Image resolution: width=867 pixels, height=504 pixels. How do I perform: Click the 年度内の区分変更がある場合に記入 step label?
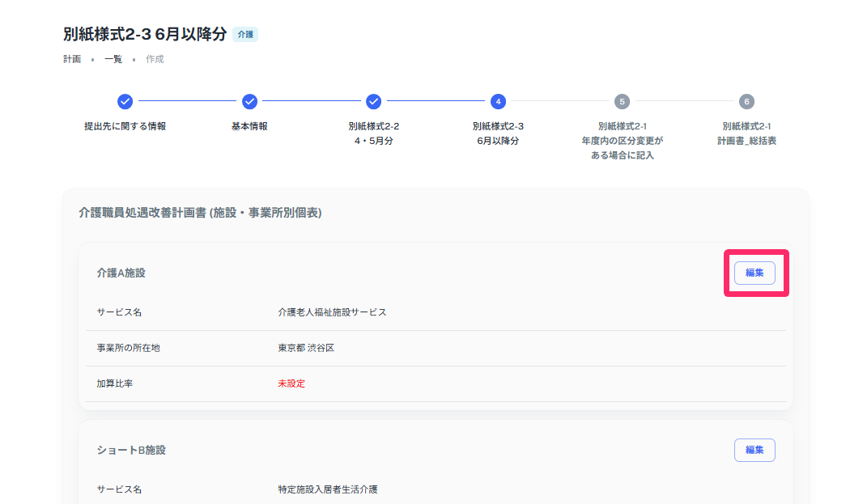click(x=622, y=141)
